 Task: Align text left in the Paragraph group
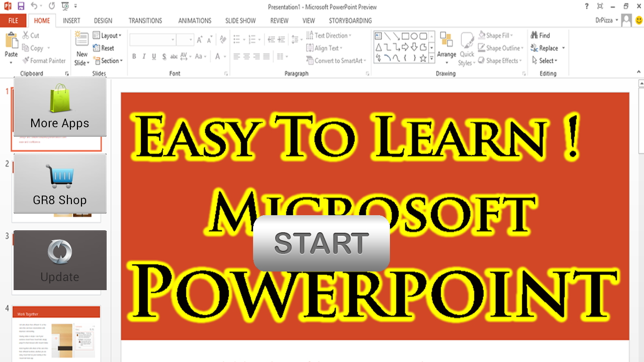pos(236,56)
